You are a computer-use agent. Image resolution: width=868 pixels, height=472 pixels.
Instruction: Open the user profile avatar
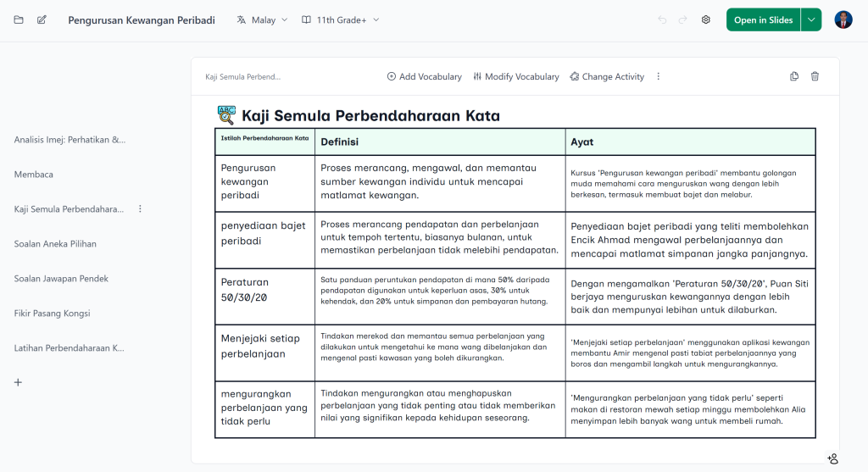843,20
